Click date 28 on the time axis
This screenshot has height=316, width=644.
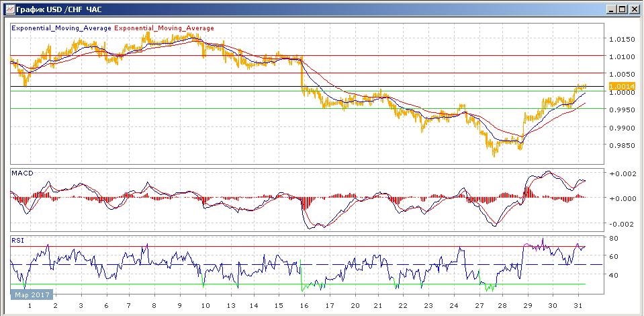[x=503, y=307]
